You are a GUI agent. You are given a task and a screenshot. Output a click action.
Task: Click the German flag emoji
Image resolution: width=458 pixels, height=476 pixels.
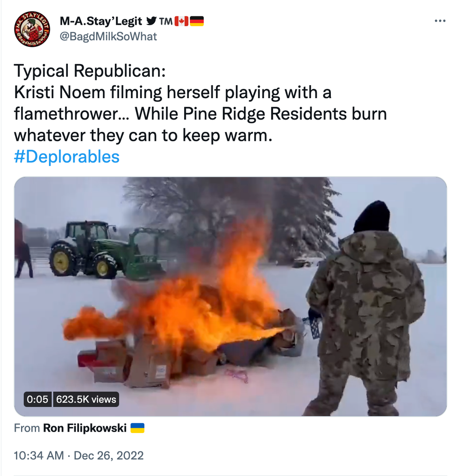pos(197,21)
